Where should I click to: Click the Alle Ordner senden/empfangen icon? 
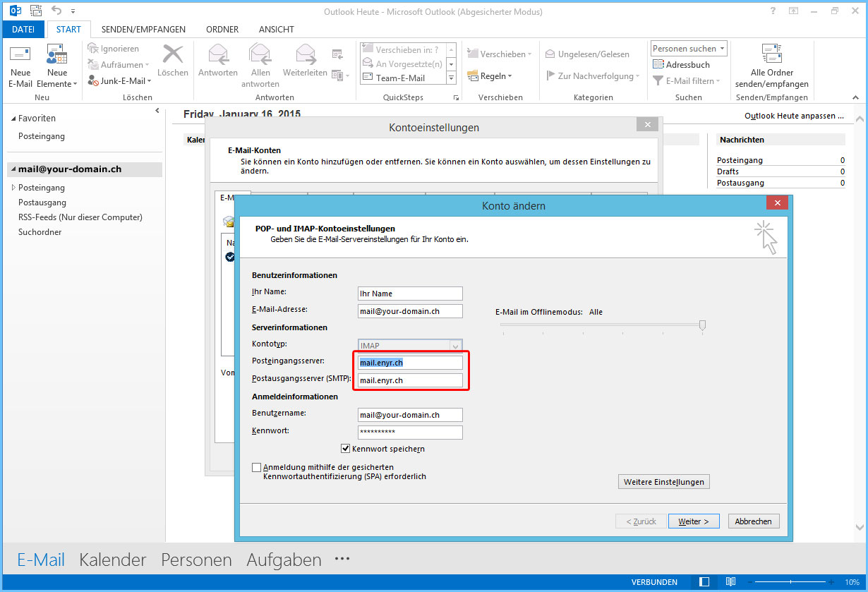[x=771, y=54]
